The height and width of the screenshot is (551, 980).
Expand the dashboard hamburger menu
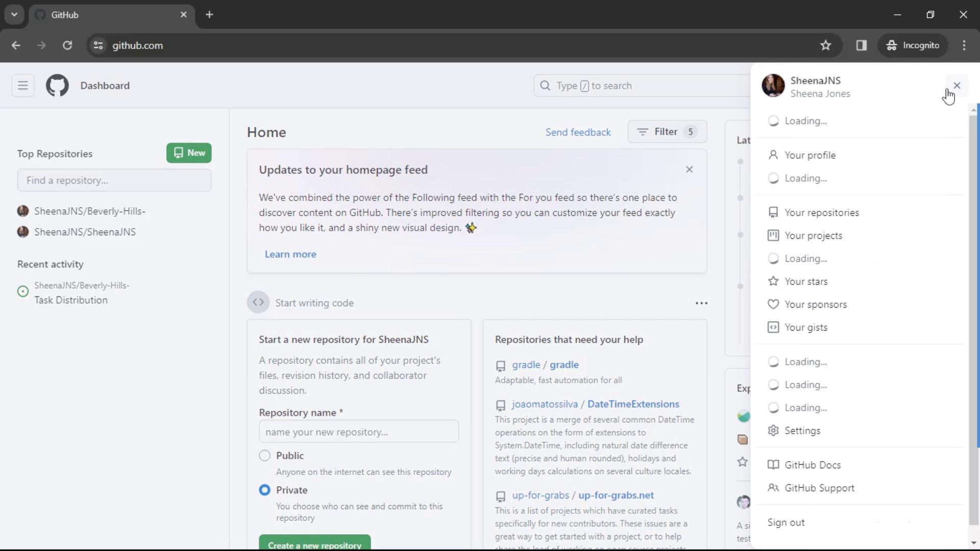[x=22, y=85]
